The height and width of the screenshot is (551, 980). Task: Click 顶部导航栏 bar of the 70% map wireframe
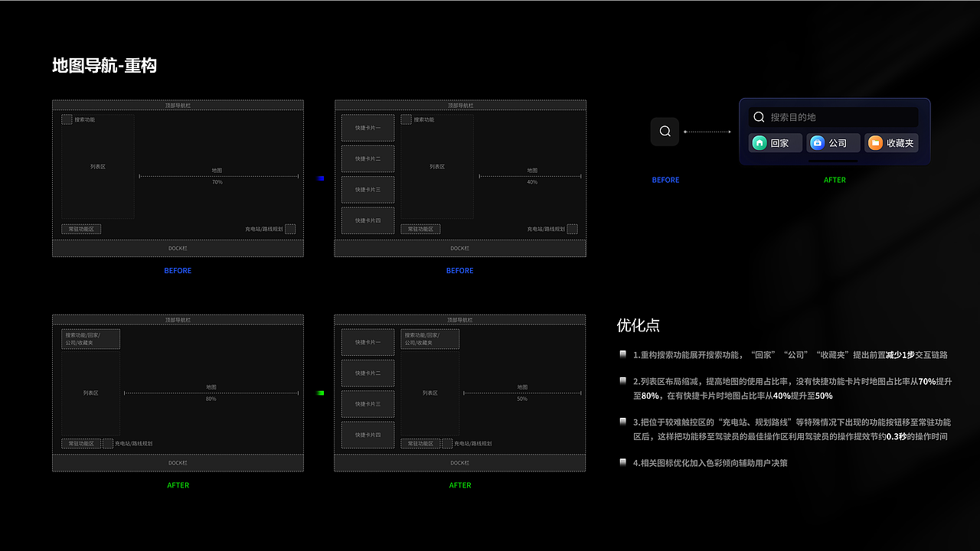[178, 105]
